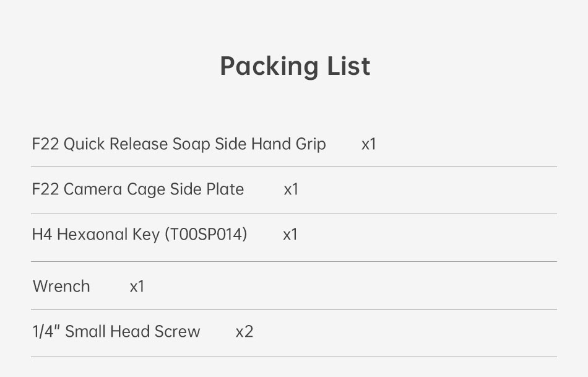Click the word Screw in the last row
Screen dimensions: 588x377
tap(177, 332)
